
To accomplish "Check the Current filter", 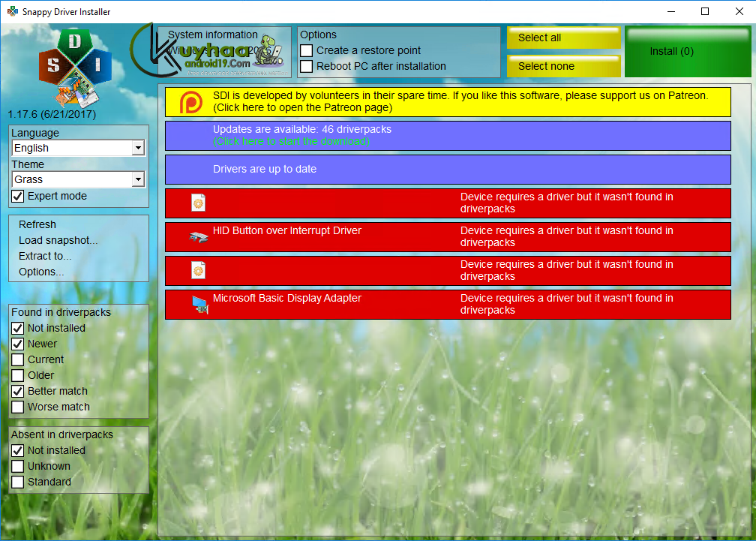I will 18,359.
